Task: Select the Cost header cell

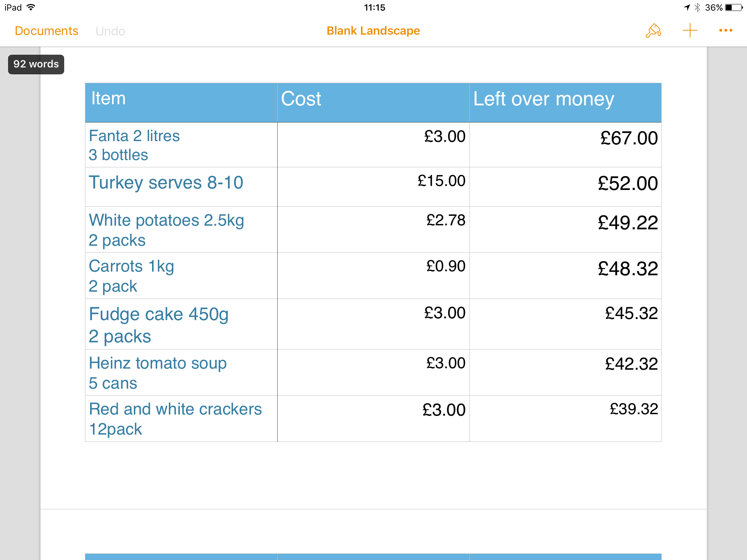Action: click(373, 102)
